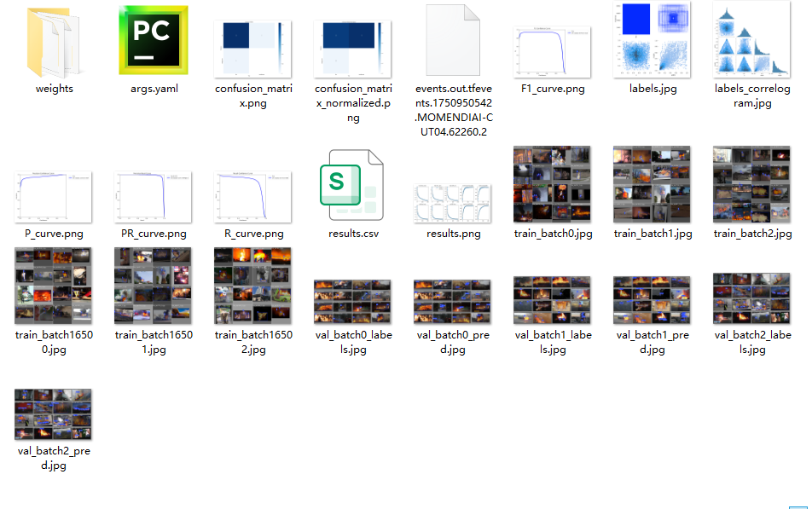
Task: Select the results.csv spreadsheet icon
Action: tap(351, 185)
